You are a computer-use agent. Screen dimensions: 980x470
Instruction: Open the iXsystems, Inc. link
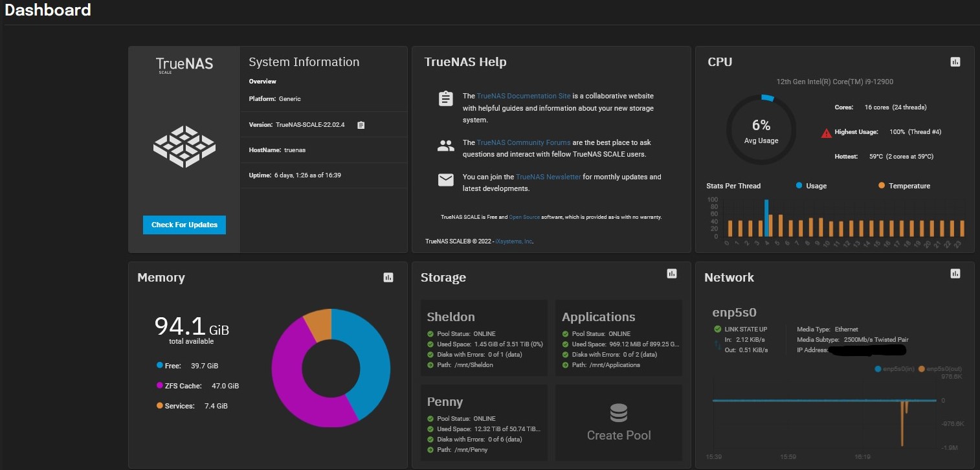point(514,241)
